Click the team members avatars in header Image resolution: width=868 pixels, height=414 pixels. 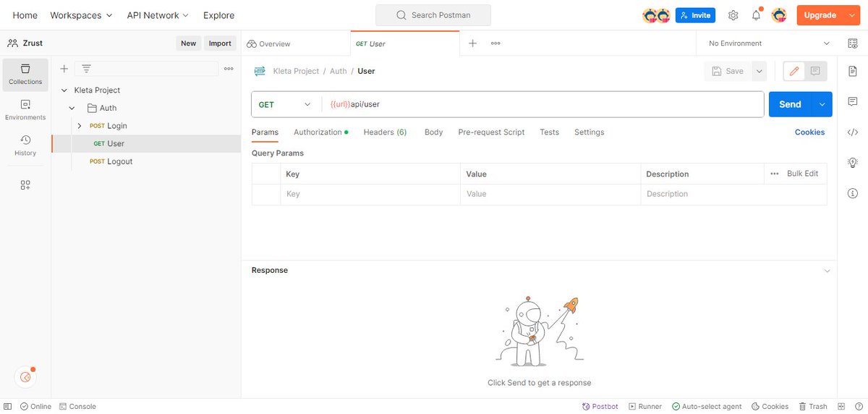coord(656,15)
